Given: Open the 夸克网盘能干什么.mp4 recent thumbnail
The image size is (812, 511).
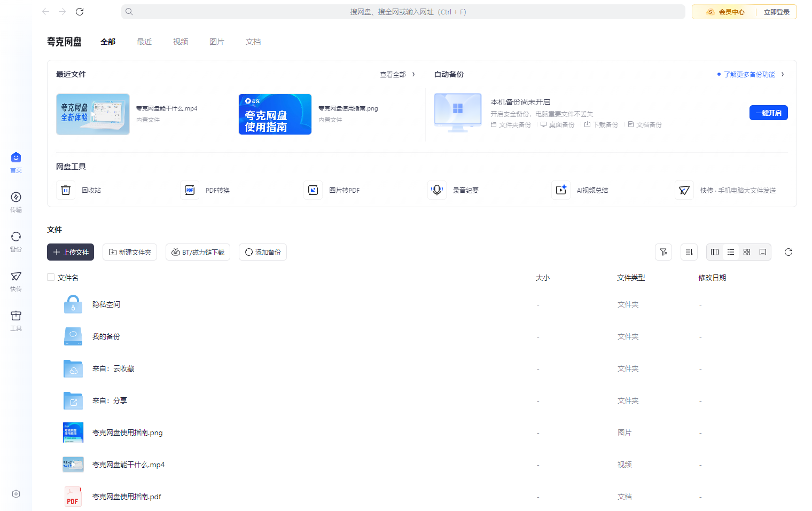Looking at the screenshot, I should point(93,114).
